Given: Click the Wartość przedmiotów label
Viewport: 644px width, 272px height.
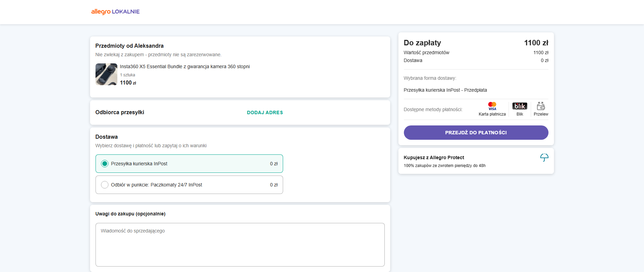Looking at the screenshot, I should [426, 52].
